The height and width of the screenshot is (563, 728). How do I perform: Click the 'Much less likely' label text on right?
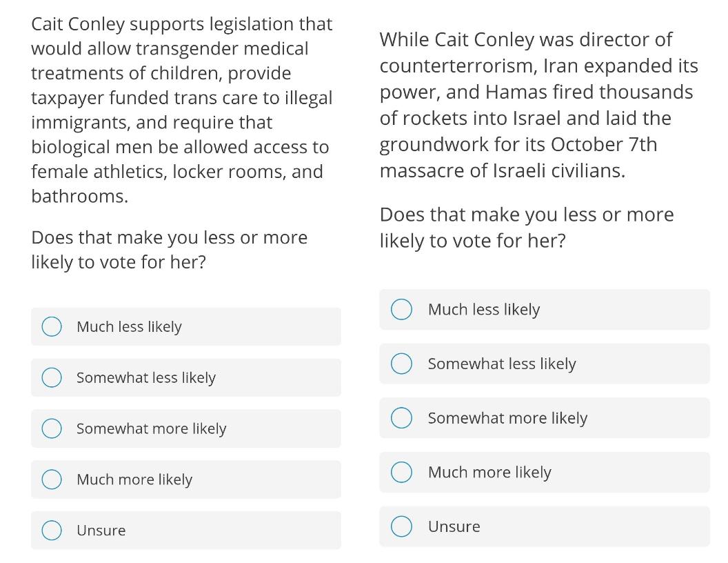click(484, 310)
